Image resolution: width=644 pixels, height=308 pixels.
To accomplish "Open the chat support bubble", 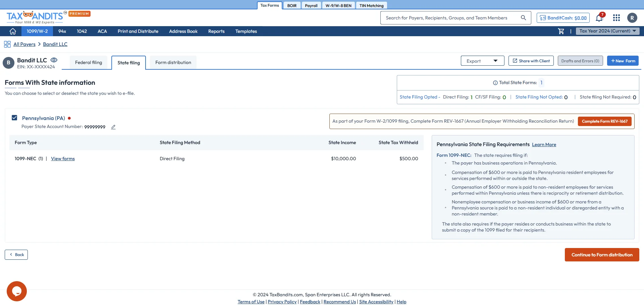I will 17,291.
